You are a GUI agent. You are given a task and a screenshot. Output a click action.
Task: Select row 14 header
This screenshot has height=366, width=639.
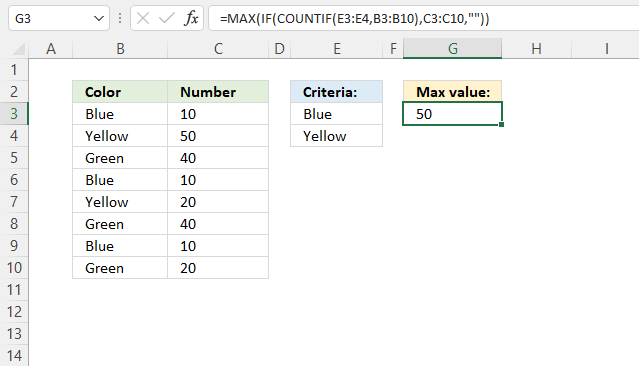[14, 356]
